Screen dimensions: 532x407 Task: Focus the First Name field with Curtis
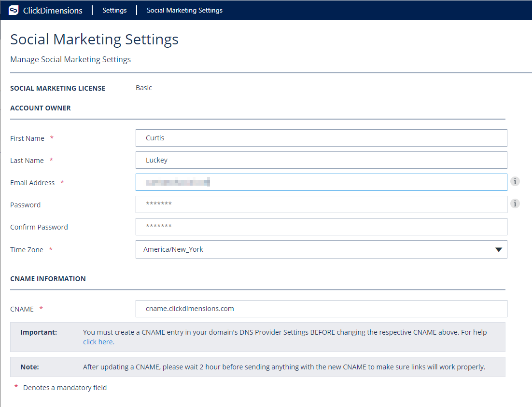(322, 138)
